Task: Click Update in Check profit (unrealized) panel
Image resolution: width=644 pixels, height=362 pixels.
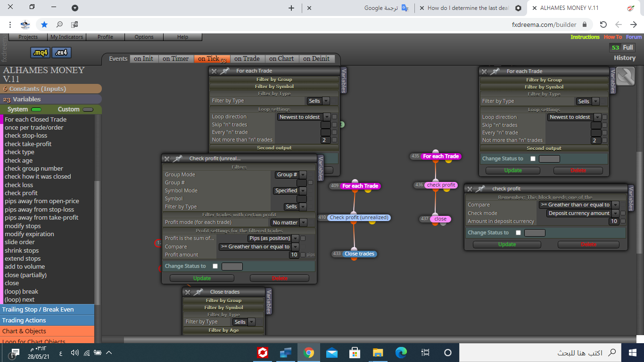Action: [x=202, y=278]
